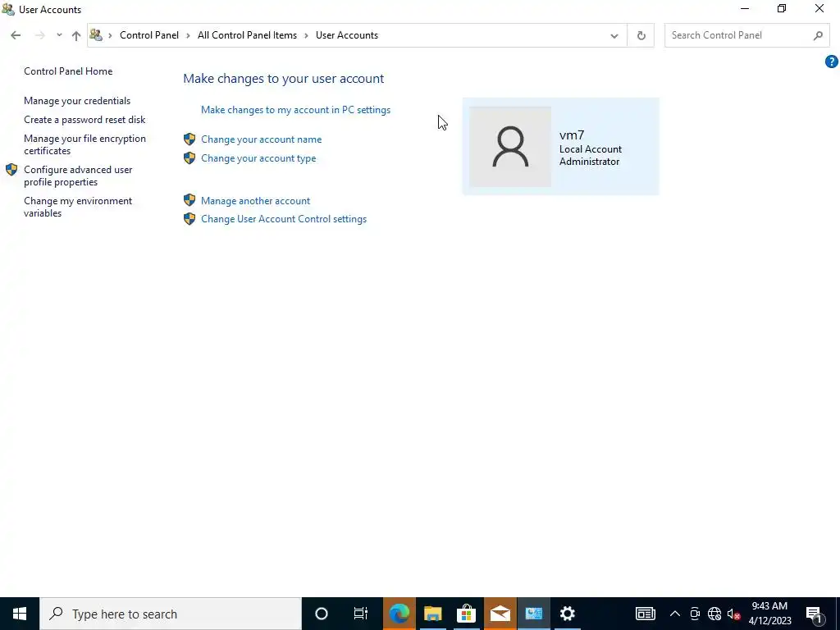Open Manage your credentials

click(77, 101)
